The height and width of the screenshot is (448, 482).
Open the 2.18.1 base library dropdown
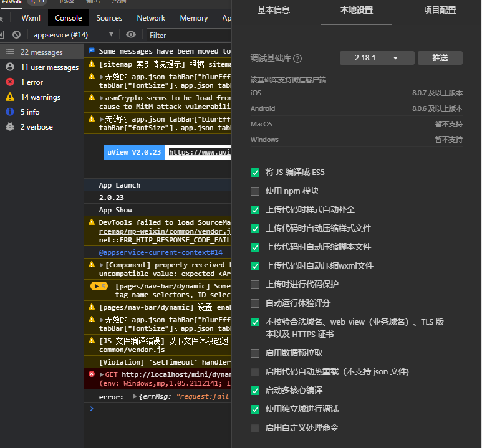376,58
